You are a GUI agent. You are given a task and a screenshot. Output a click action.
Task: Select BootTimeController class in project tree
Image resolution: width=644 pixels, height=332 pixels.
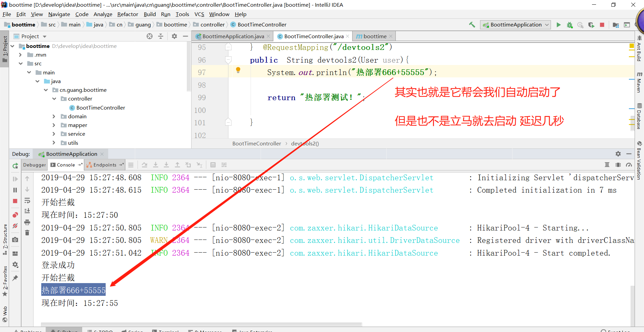pyautogui.click(x=101, y=108)
